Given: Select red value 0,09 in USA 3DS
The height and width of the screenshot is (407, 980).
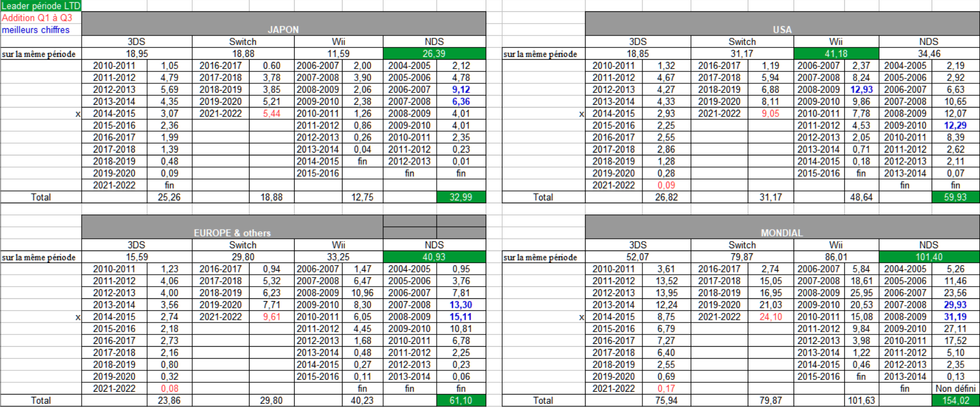Looking at the screenshot, I should pos(666,185).
